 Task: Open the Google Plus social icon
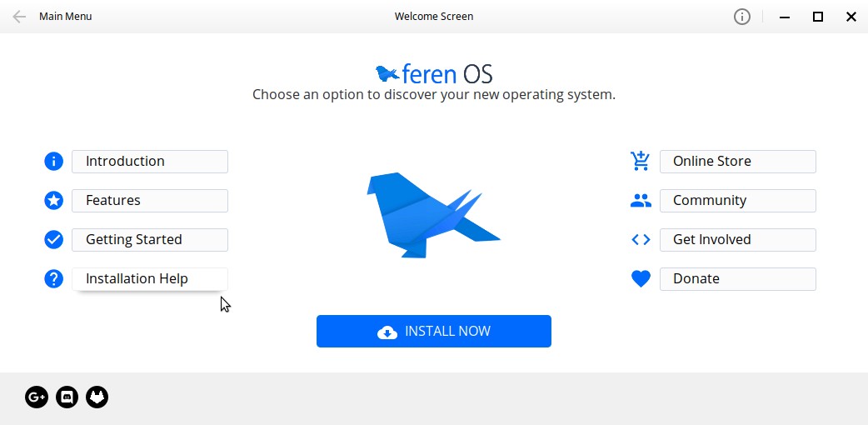(37, 397)
